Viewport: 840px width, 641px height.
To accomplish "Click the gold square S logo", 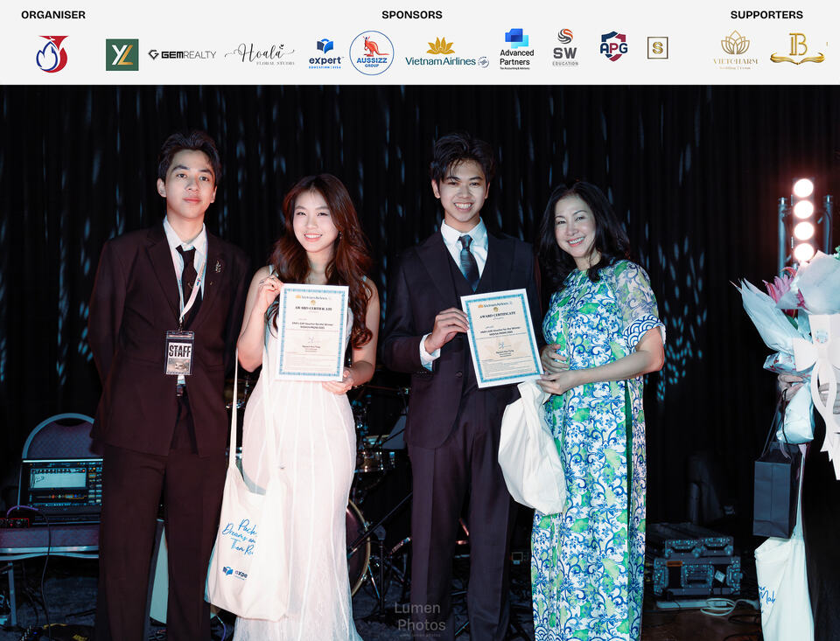I will tap(657, 48).
